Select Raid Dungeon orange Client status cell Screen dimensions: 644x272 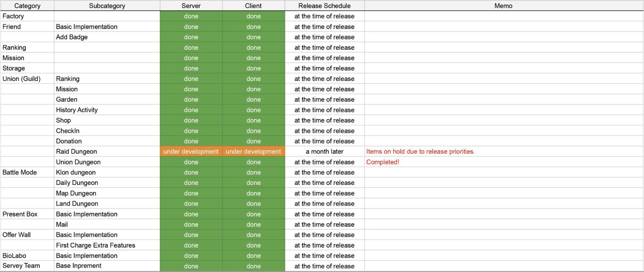[254, 152]
